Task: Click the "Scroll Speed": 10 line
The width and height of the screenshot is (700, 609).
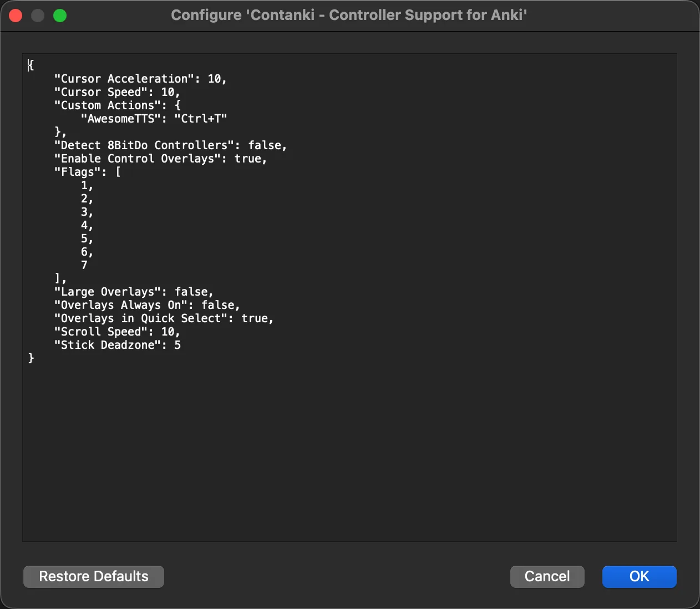Action: pyautogui.click(x=117, y=332)
